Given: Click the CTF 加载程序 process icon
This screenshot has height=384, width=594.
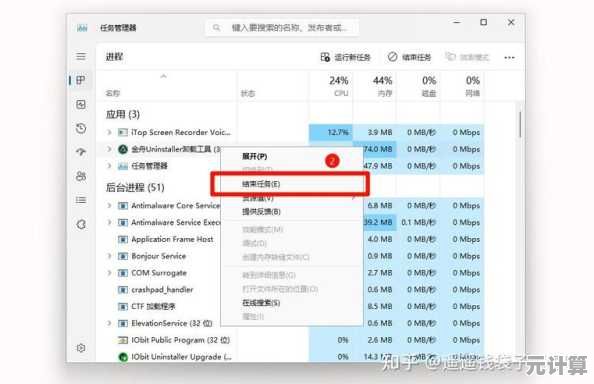Looking at the screenshot, I should click(x=122, y=306).
